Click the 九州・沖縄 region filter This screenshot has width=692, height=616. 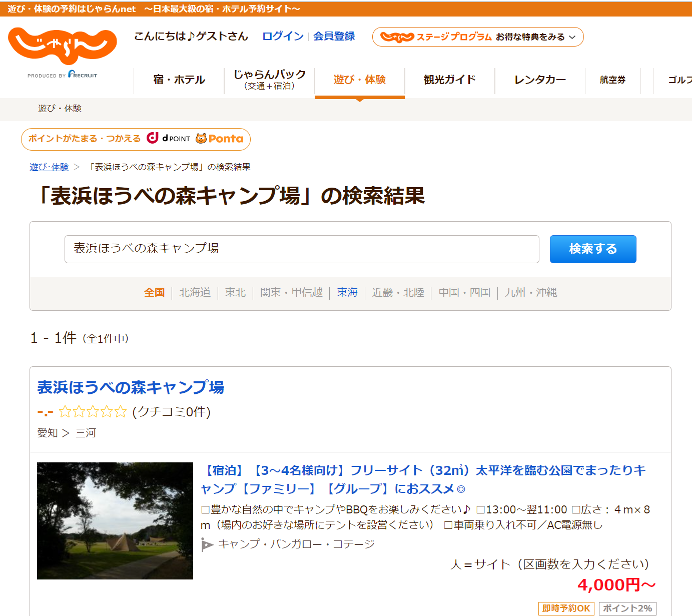pyautogui.click(x=531, y=292)
